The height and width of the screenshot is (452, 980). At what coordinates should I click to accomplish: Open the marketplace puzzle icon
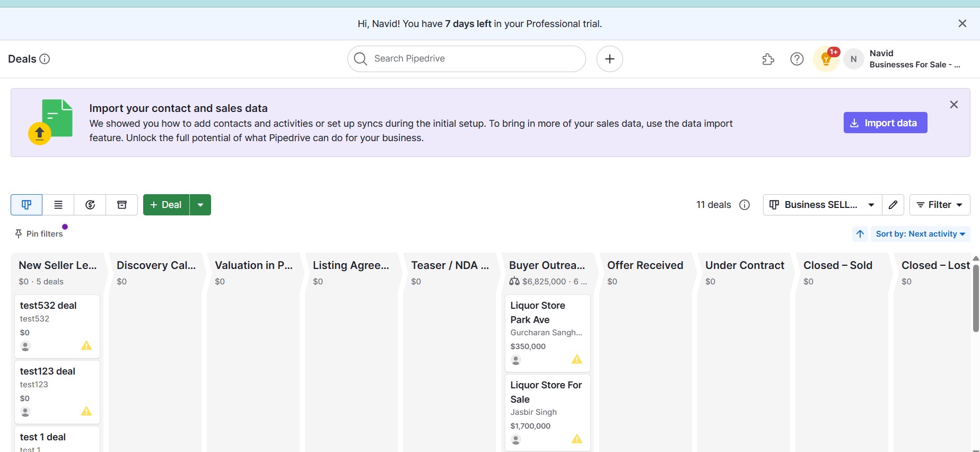pyautogui.click(x=768, y=59)
